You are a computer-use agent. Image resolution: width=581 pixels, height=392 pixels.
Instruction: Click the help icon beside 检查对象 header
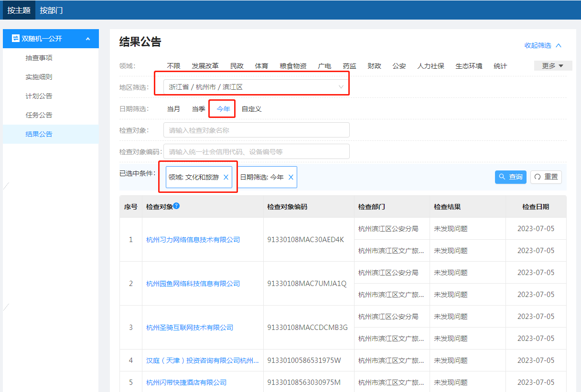(176, 206)
